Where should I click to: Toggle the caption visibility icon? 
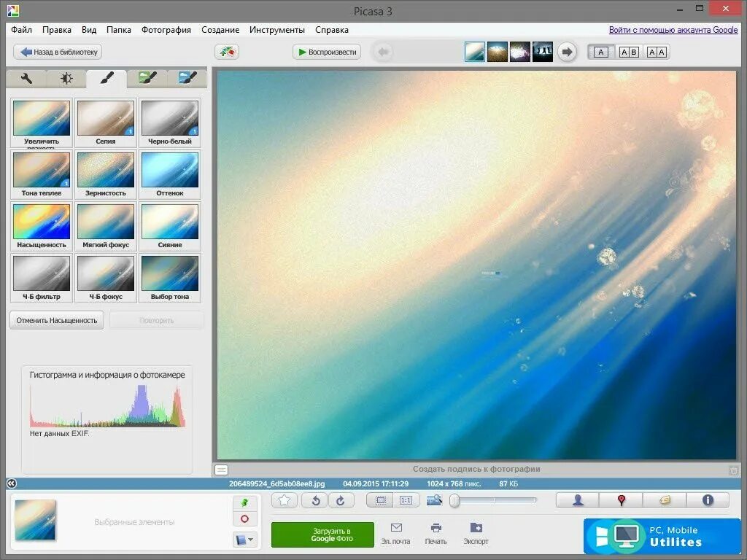pyautogui.click(x=222, y=470)
